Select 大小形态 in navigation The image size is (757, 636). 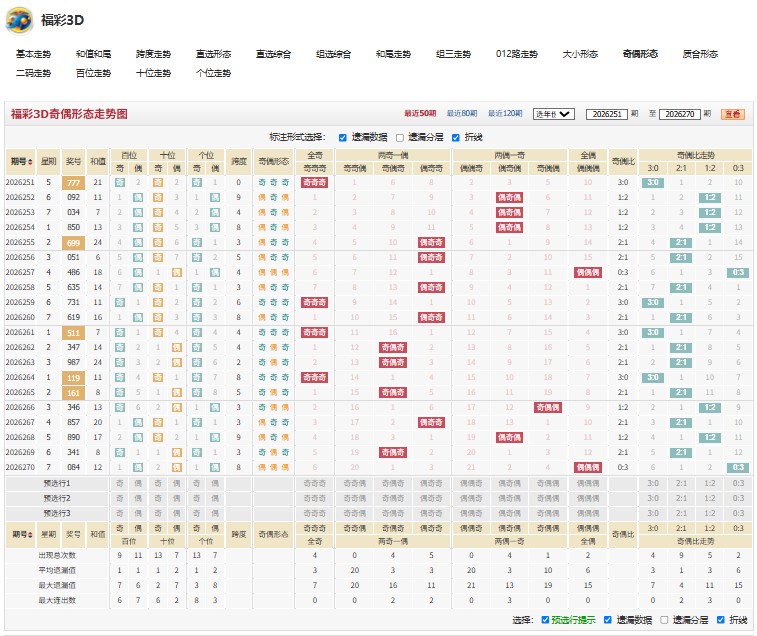tap(580, 54)
